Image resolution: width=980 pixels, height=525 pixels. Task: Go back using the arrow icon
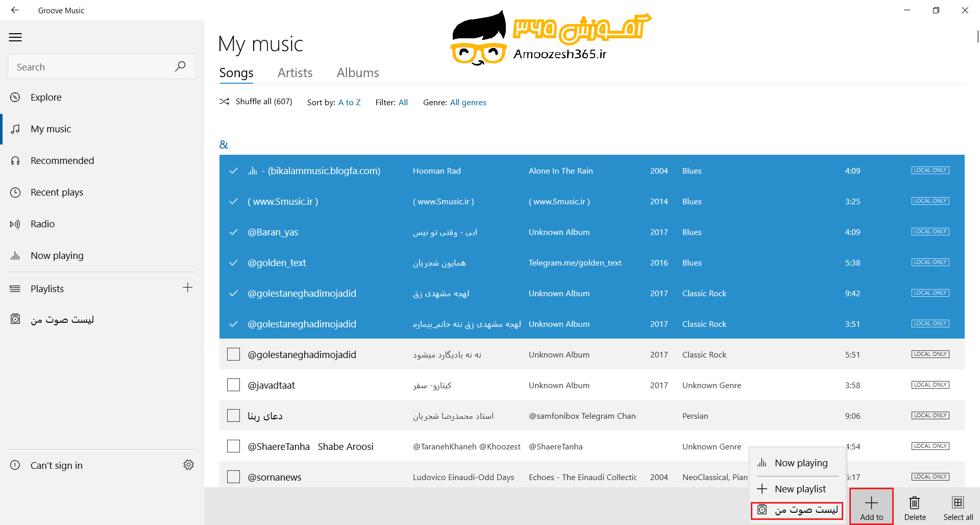15,10
